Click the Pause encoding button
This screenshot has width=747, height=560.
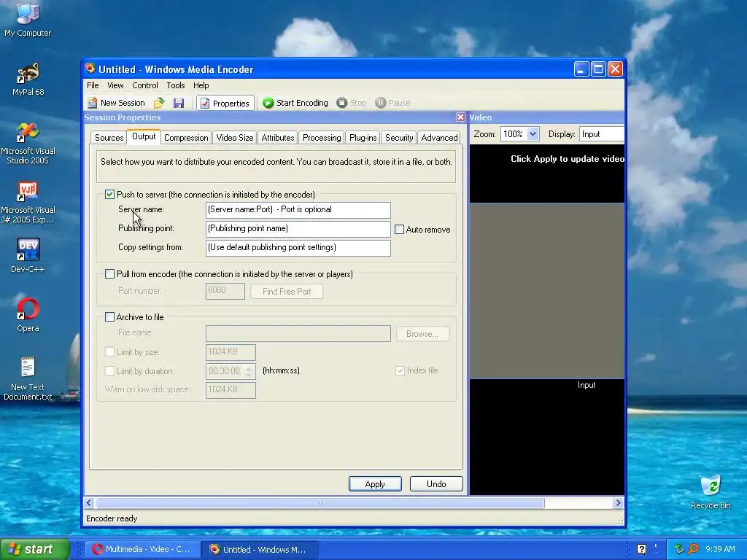(392, 103)
